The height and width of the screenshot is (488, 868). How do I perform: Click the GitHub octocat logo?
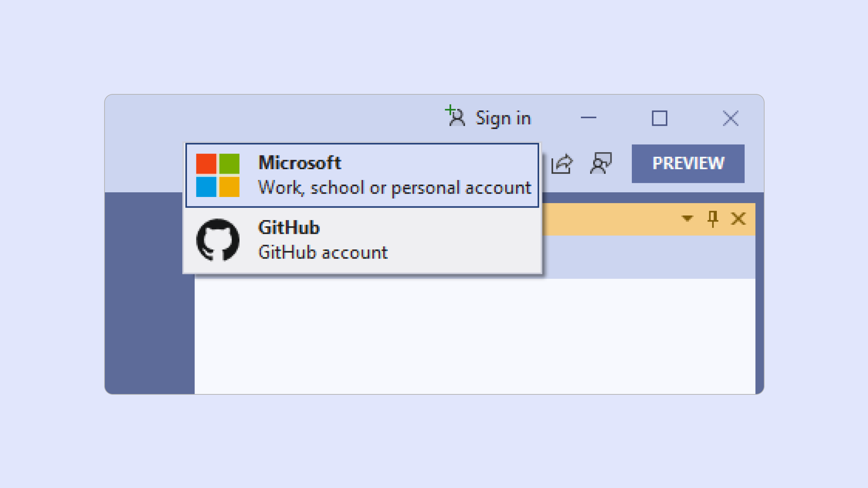(218, 240)
